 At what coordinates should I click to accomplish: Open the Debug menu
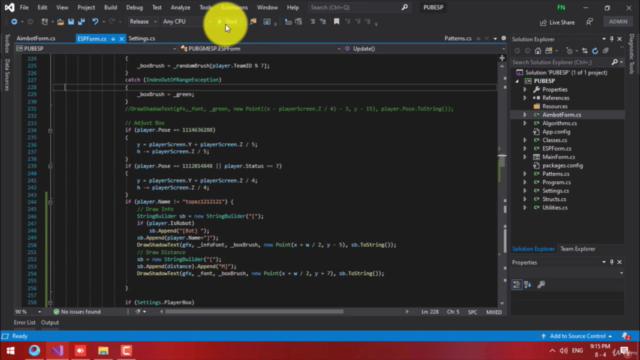tap(134, 7)
